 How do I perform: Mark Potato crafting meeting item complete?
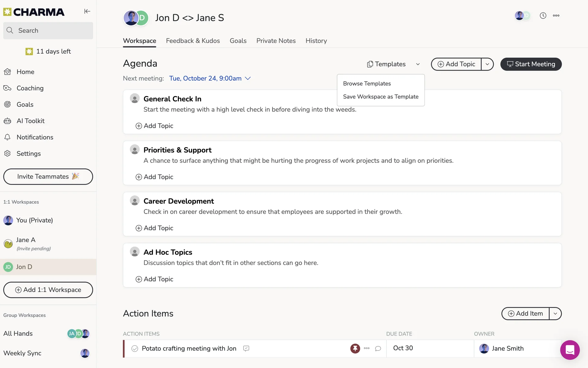point(135,349)
